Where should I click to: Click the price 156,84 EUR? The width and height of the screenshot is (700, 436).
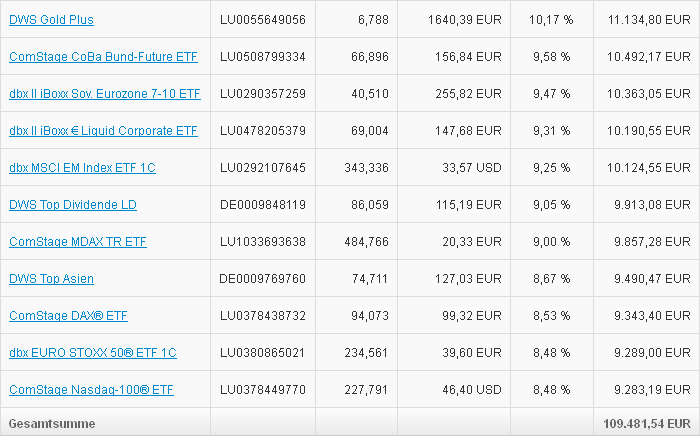point(468,57)
